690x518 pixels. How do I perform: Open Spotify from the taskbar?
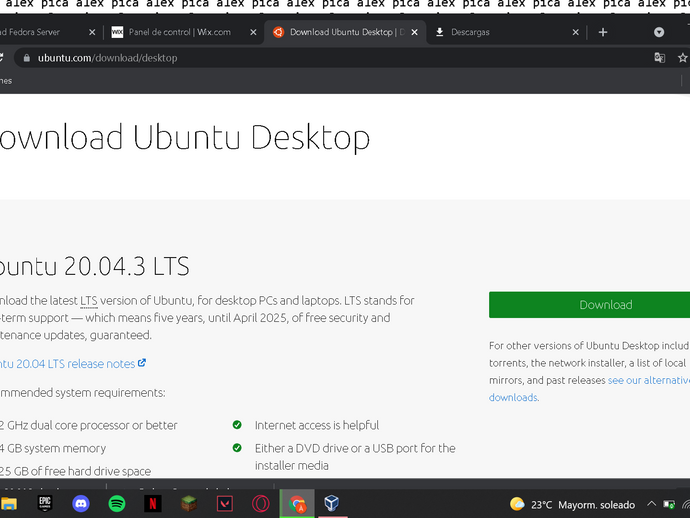click(117, 503)
